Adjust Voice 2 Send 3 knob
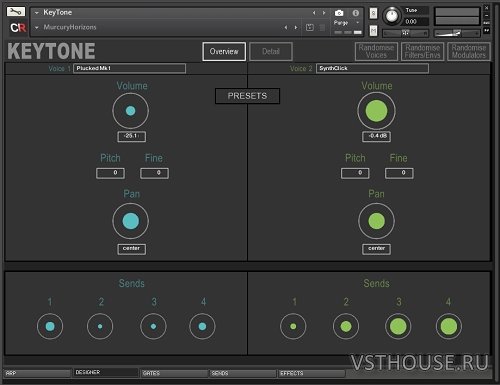Image resolution: width=500 pixels, height=385 pixels. point(398,326)
